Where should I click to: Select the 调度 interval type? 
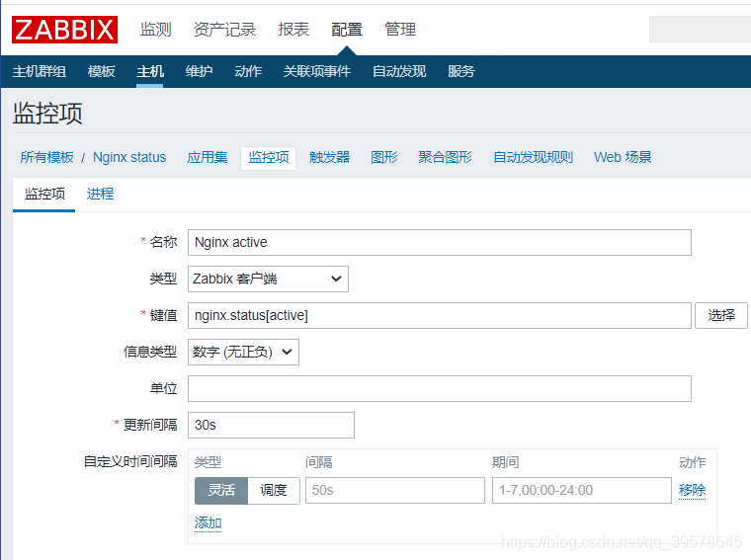[x=274, y=490]
